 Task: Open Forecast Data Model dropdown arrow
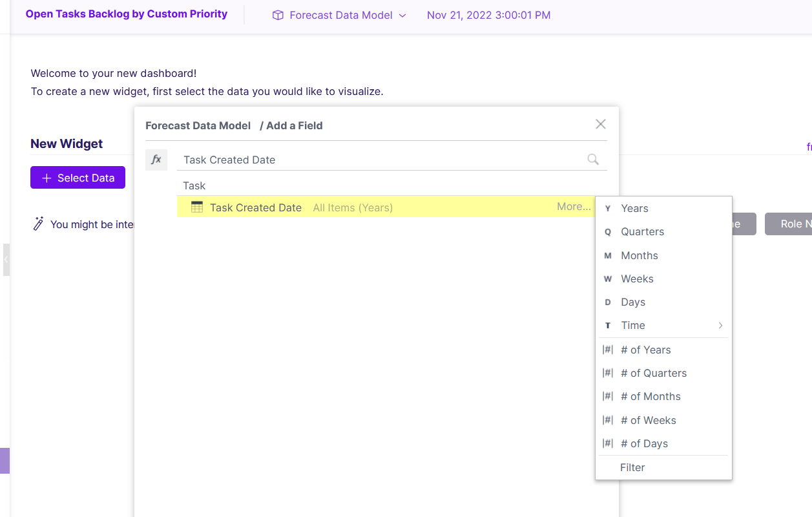402,16
